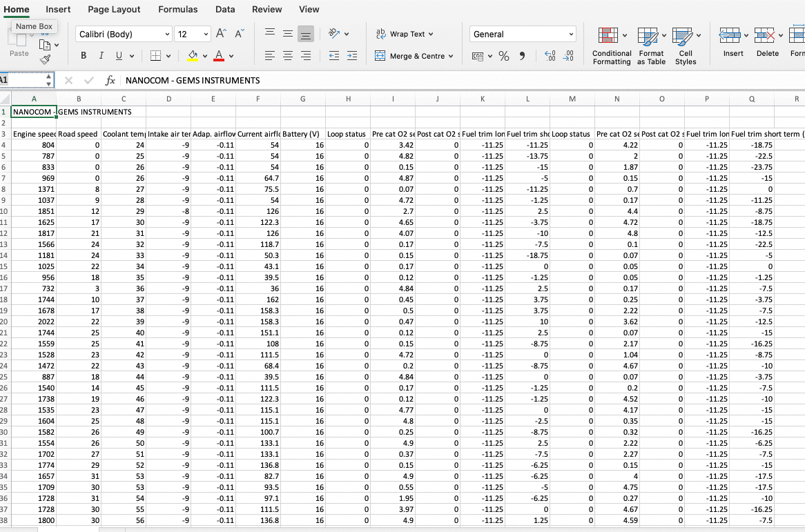Open the Data tab
The width and height of the screenshot is (805, 532).
click(225, 9)
